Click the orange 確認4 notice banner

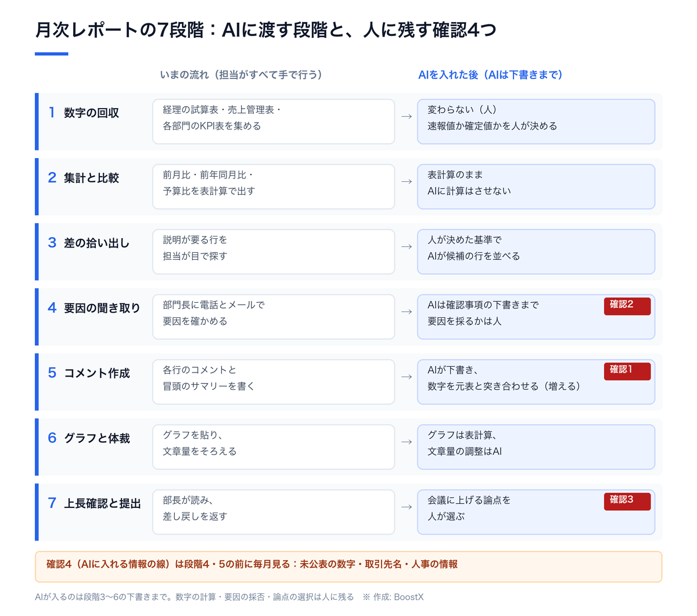pyautogui.click(x=348, y=567)
